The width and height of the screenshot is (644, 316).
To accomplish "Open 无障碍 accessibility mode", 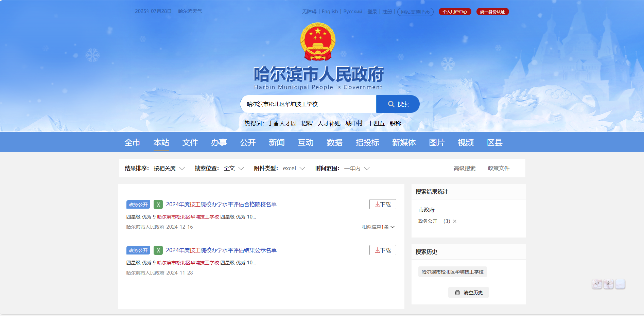I will coord(309,12).
